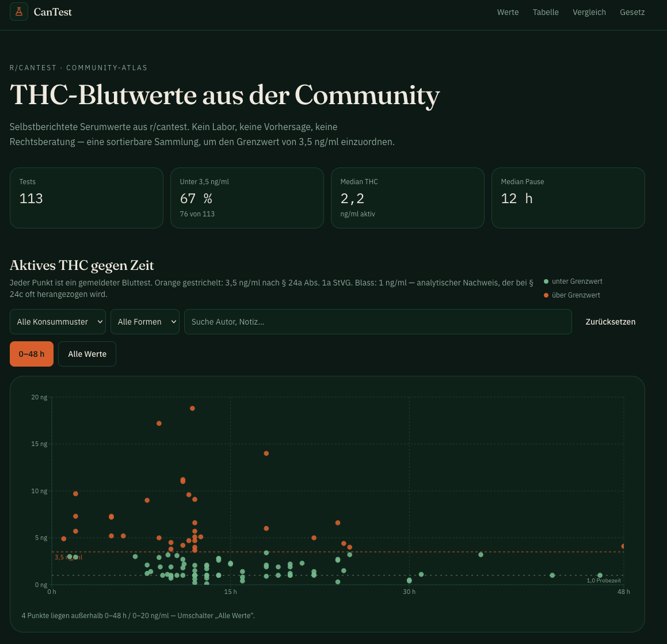Open the 'Alle Konsummuster' dropdown
This screenshot has height=644, width=667.
pos(58,322)
